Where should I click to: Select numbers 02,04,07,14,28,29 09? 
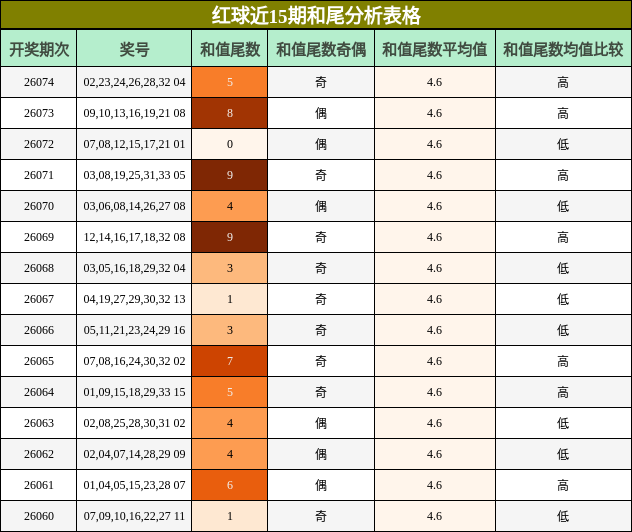click(134, 455)
